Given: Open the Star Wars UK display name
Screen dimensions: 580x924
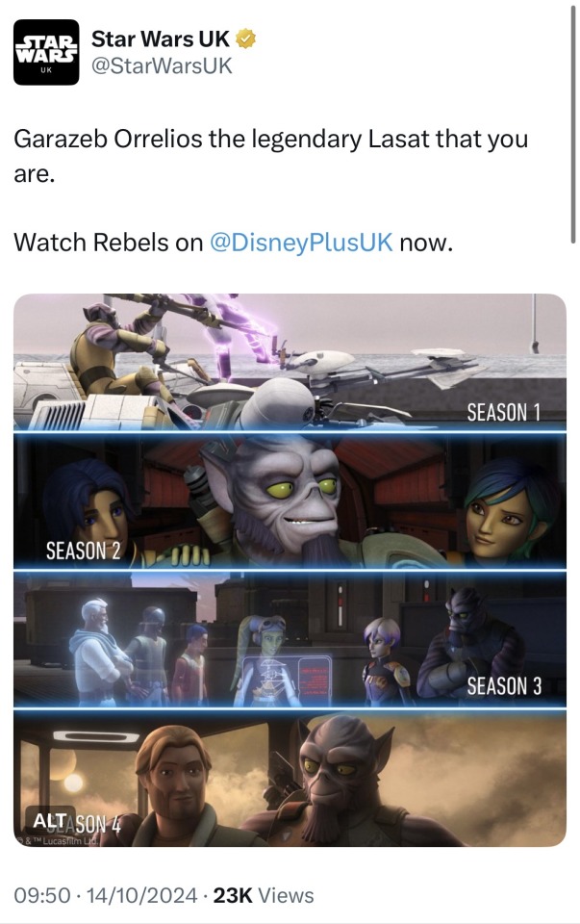Looking at the screenshot, I should coord(161,38).
